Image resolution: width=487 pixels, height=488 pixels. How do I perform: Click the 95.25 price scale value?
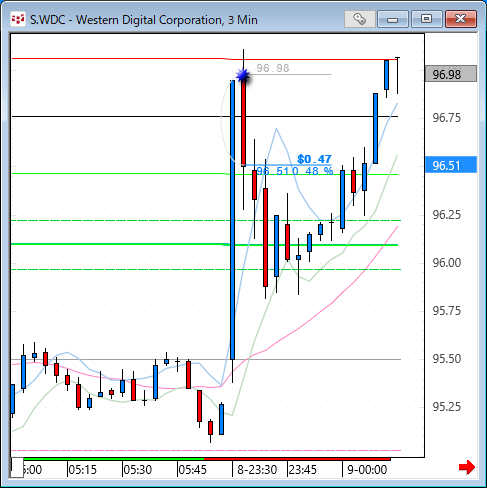tap(447, 407)
